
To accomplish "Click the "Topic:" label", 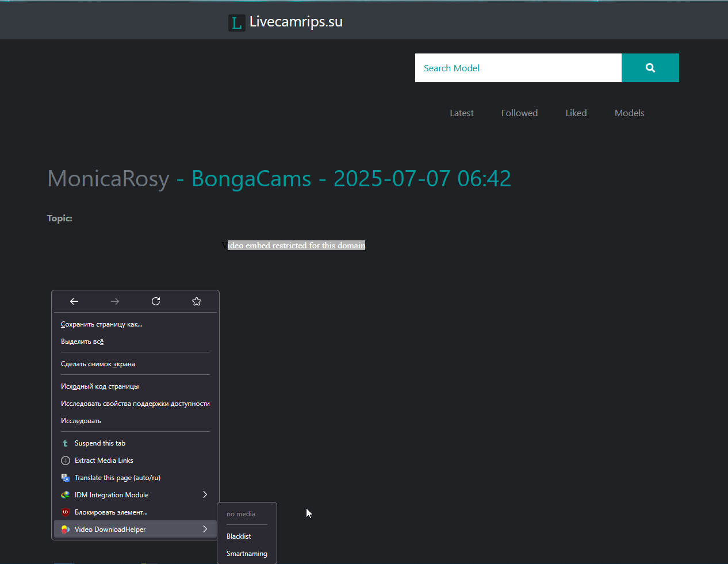I will (60, 218).
